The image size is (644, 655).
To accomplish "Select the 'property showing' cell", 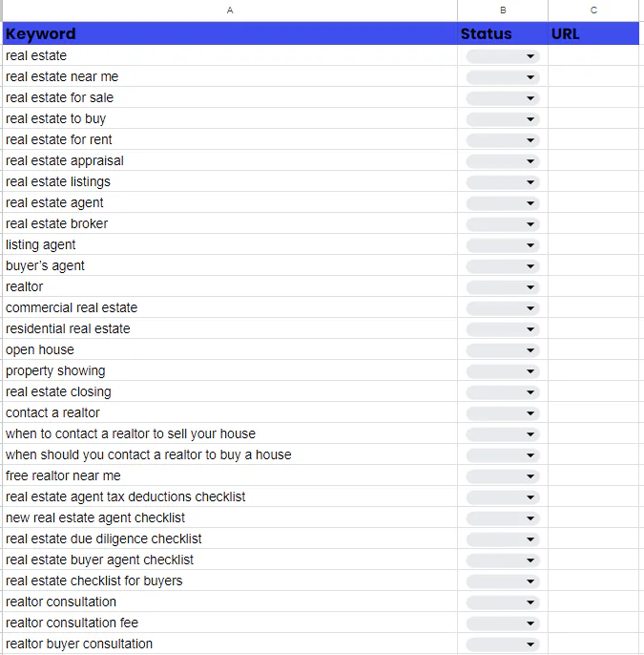I will pos(230,370).
